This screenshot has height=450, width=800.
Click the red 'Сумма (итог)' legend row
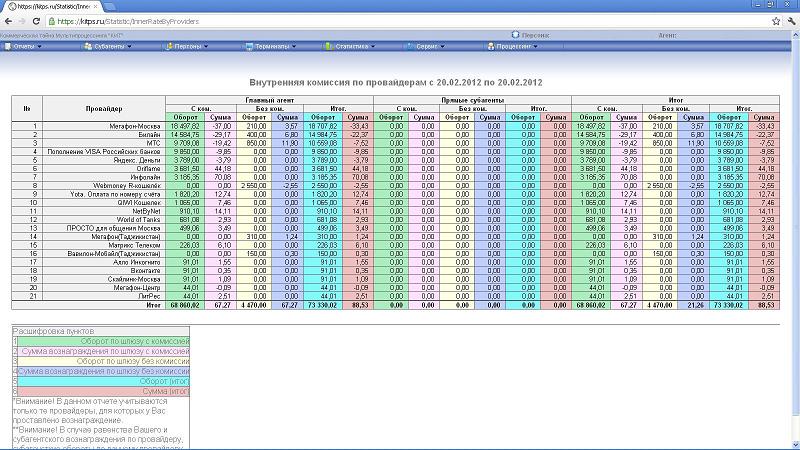click(104, 391)
